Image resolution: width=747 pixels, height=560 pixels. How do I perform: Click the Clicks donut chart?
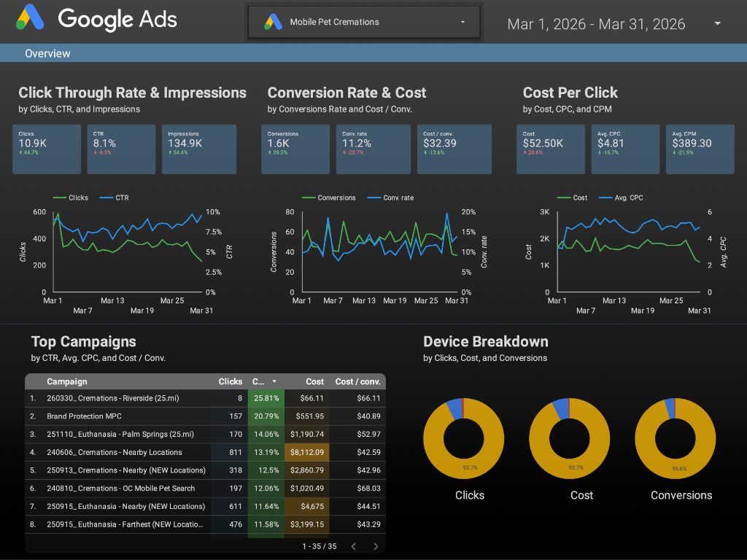(x=463, y=438)
